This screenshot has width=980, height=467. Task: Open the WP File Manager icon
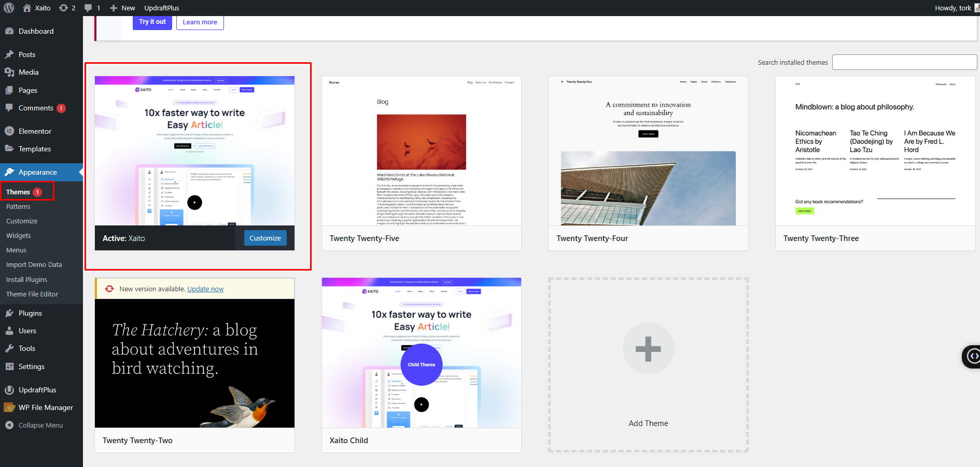(9, 407)
